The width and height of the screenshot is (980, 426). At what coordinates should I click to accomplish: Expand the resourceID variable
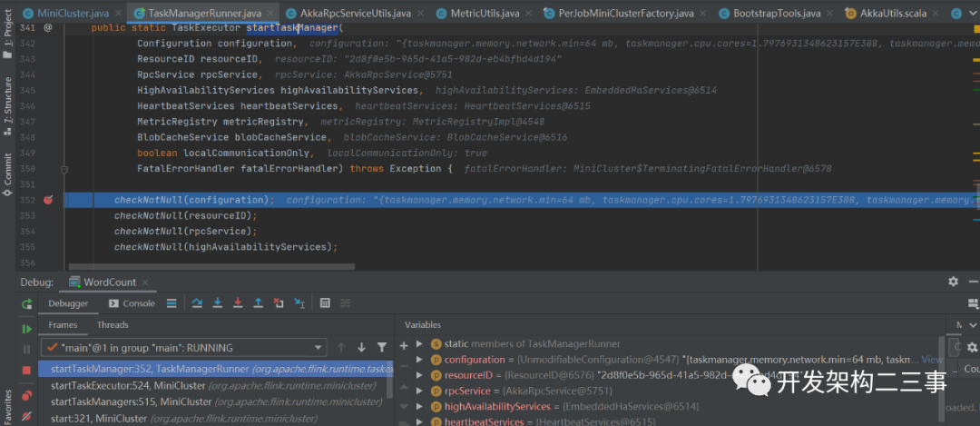click(x=419, y=375)
